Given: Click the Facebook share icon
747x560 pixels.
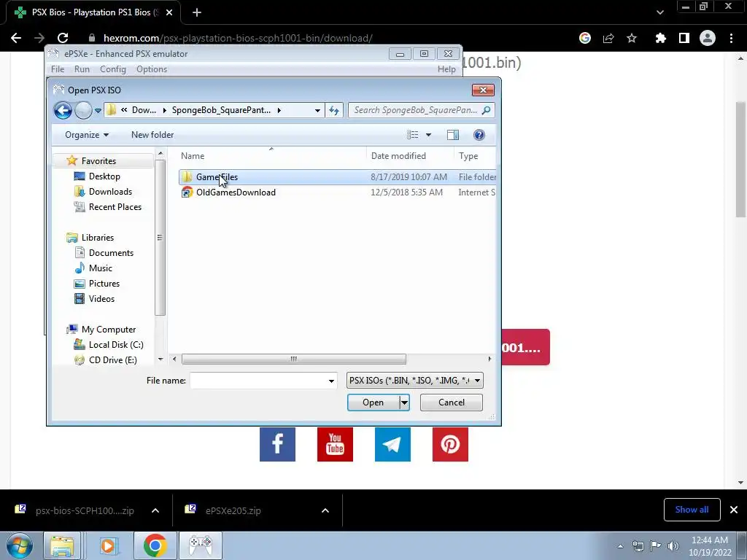Looking at the screenshot, I should click(x=277, y=444).
